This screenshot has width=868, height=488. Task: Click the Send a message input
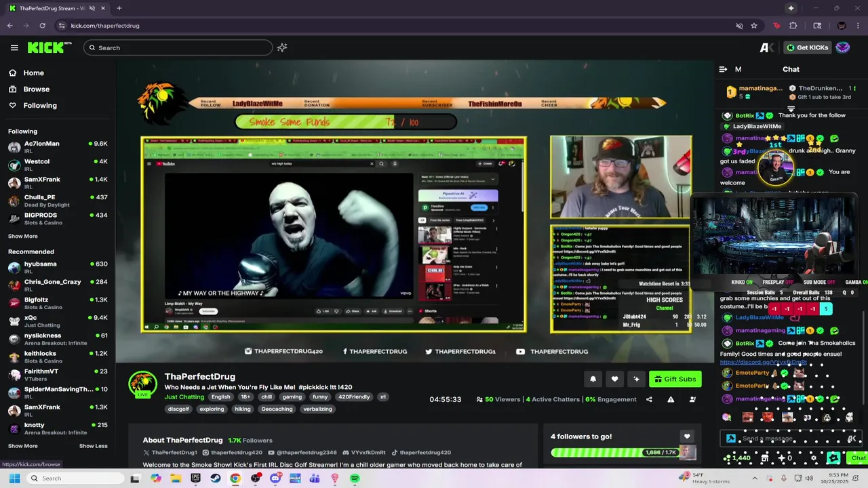(790, 439)
